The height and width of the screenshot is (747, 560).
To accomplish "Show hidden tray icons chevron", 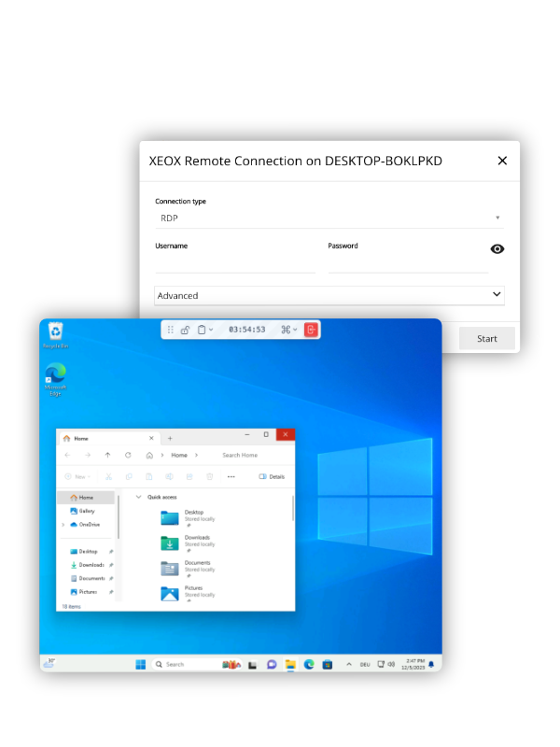I will tap(349, 664).
